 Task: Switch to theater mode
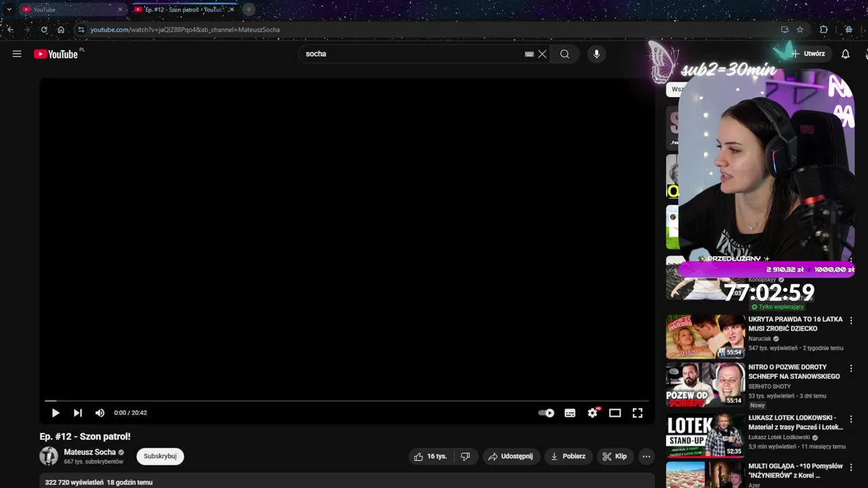point(615,413)
